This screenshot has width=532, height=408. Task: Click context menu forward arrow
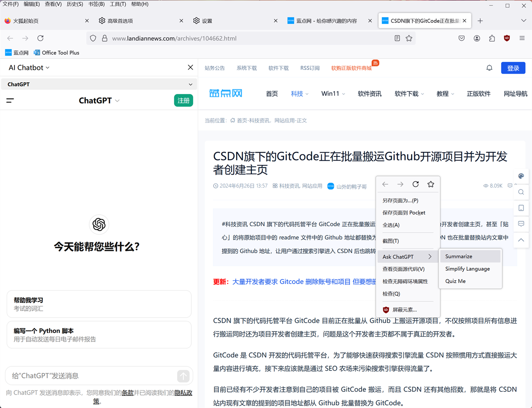pyautogui.click(x=400, y=184)
